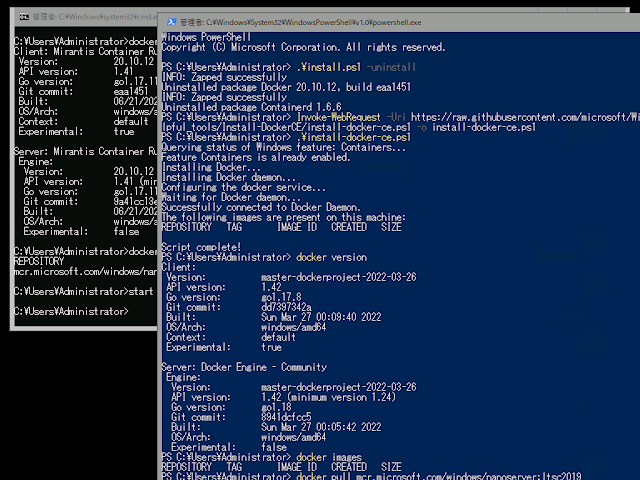Click 'Successfully connected to Docker Daemon.' line
Screen dimensions: 640x480
[x=261, y=207]
